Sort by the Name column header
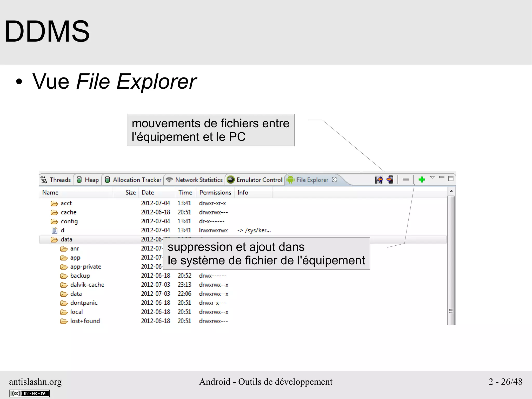532x399 pixels. click(x=76, y=193)
